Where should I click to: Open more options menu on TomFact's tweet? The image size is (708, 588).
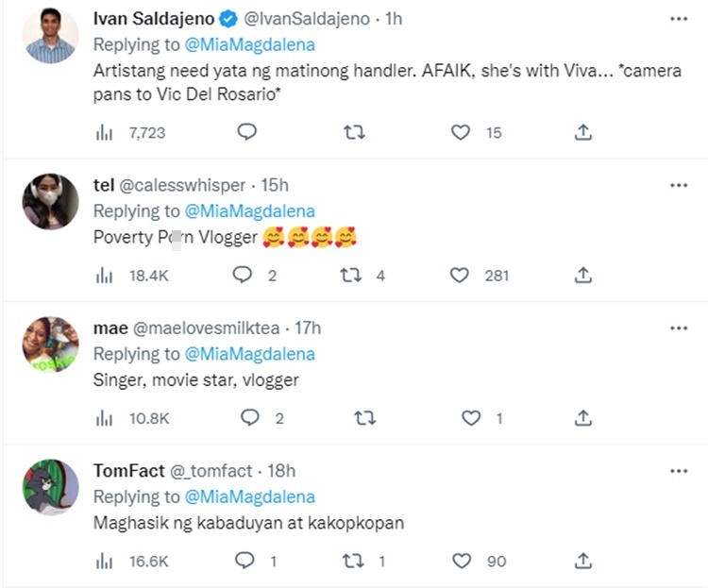pos(678,470)
